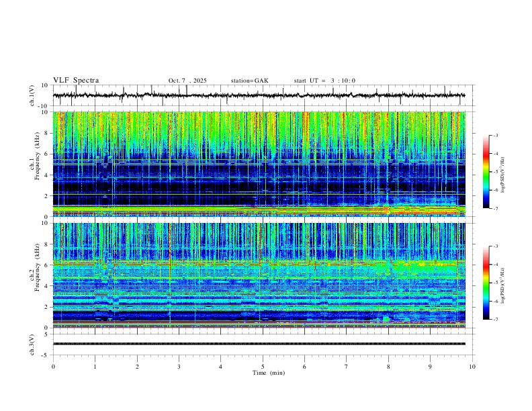This screenshot has width=532, height=411.
Task: Click the ch.1 spectrogram panel
Action: pyautogui.click(x=259, y=164)
